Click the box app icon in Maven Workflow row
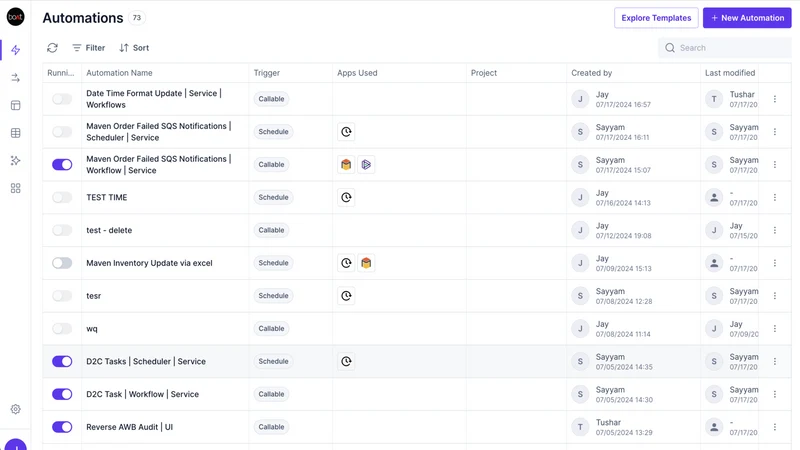Screen dimensions: 800x450 click(x=346, y=164)
